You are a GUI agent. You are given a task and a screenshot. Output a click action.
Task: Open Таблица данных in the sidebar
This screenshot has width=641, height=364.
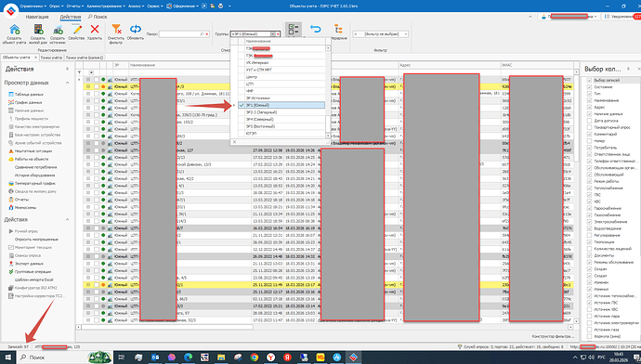tap(29, 95)
